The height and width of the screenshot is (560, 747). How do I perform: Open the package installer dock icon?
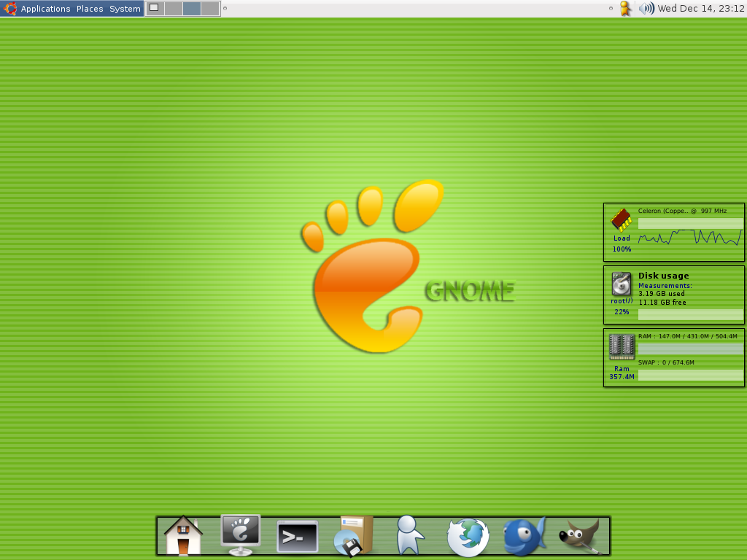click(x=354, y=536)
